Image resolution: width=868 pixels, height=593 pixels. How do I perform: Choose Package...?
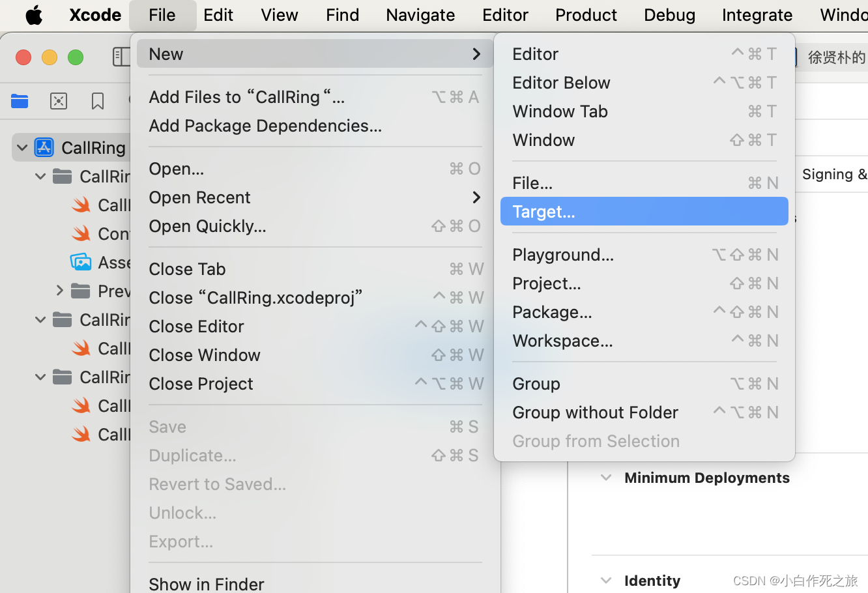(x=644, y=312)
